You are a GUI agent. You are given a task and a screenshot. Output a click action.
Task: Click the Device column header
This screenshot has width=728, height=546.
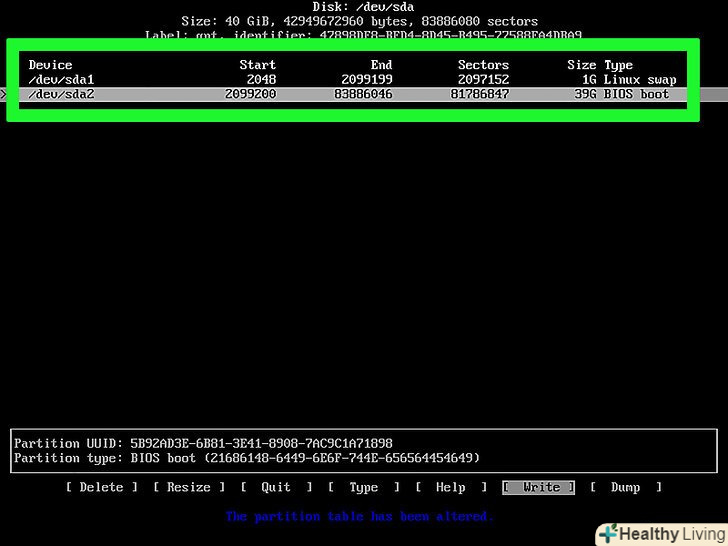point(50,65)
